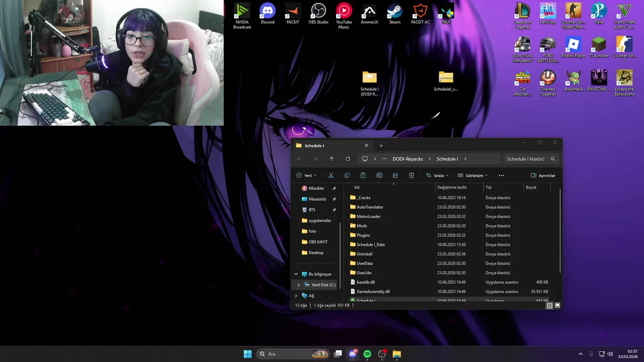Select the League of Legends desktop icon

(523, 16)
